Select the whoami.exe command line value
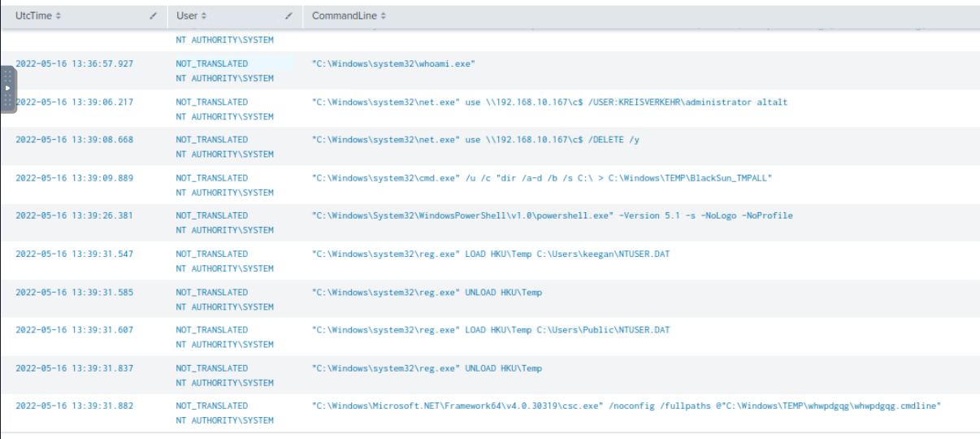The width and height of the screenshot is (980, 439). tap(393, 63)
